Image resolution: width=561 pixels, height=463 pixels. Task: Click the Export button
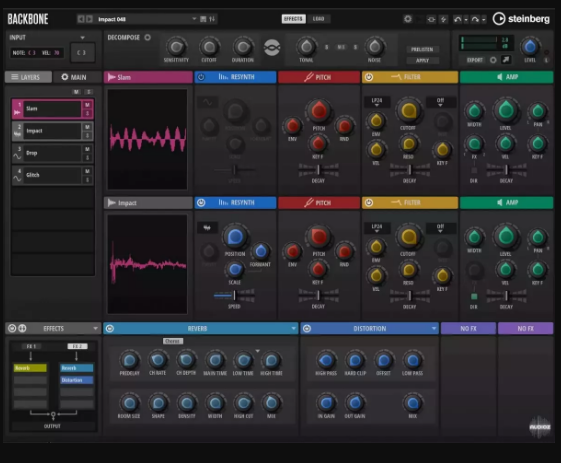(x=475, y=60)
